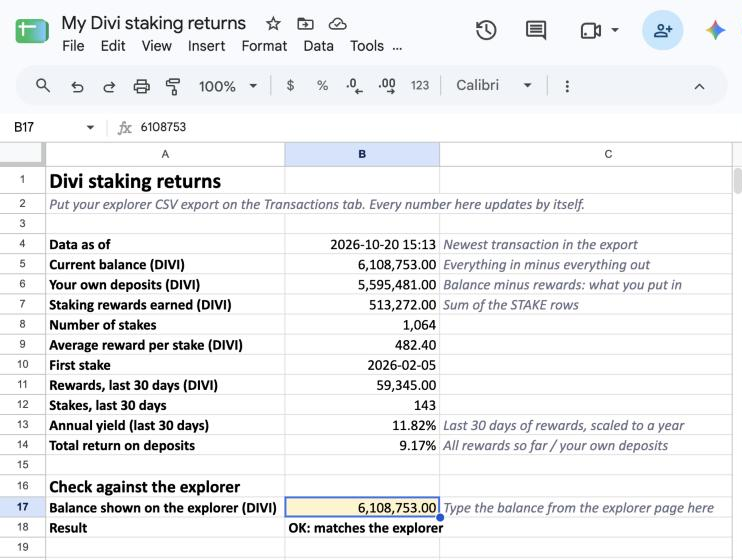The height and width of the screenshot is (560, 742).
Task: Select the total return value 9.17%
Action: pos(362,445)
